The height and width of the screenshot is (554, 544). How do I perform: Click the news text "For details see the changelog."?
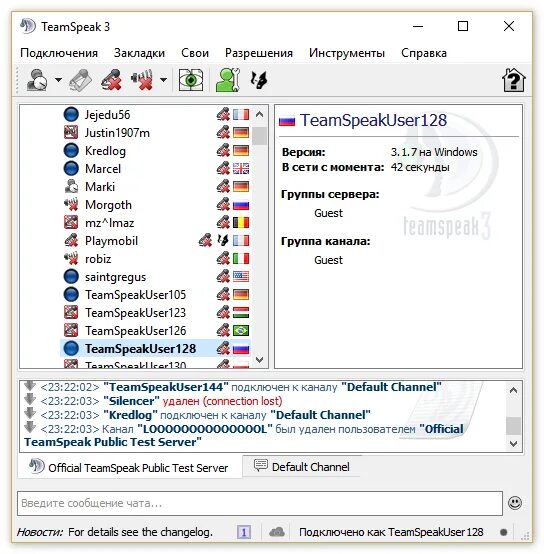pos(140,532)
